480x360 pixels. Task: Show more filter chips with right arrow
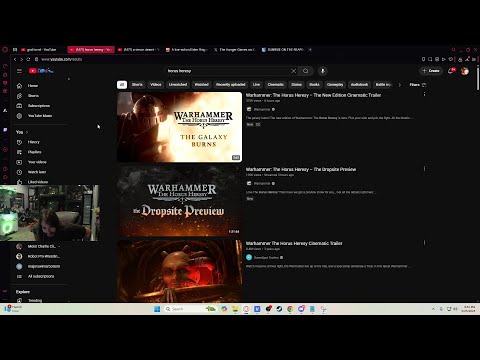click(400, 85)
